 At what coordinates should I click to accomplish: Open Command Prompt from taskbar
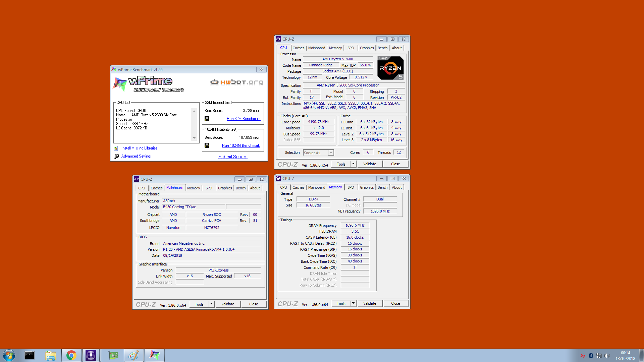tap(30, 355)
